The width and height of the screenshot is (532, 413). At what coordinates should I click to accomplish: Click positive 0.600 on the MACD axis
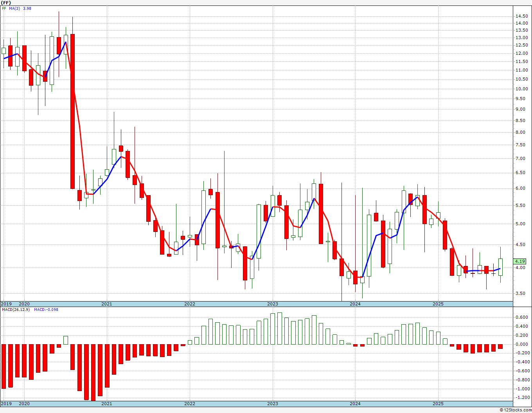click(522, 318)
